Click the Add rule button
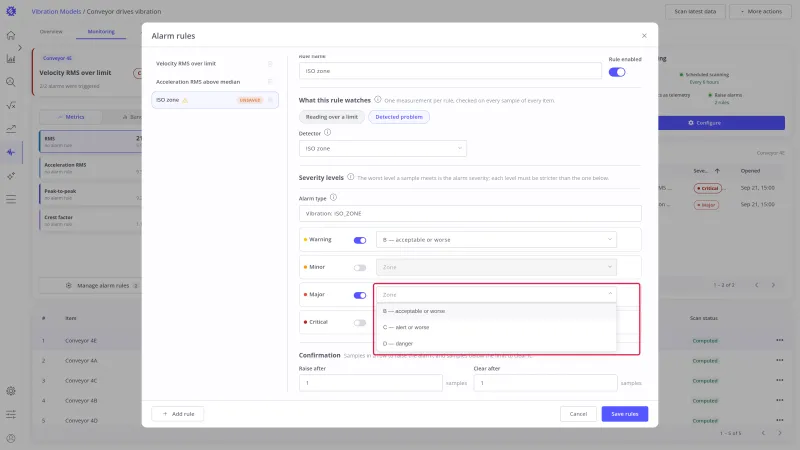 point(178,414)
